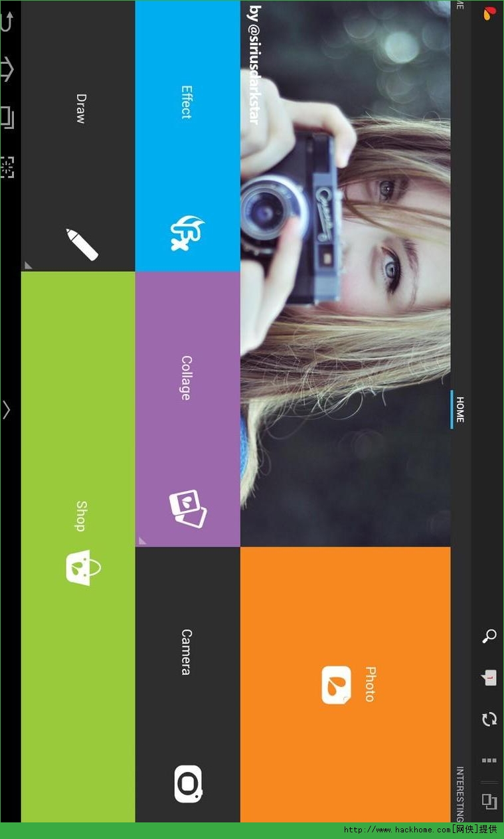Open the Effect label on blue tile
This screenshot has width=504, height=839.
pos(187,102)
